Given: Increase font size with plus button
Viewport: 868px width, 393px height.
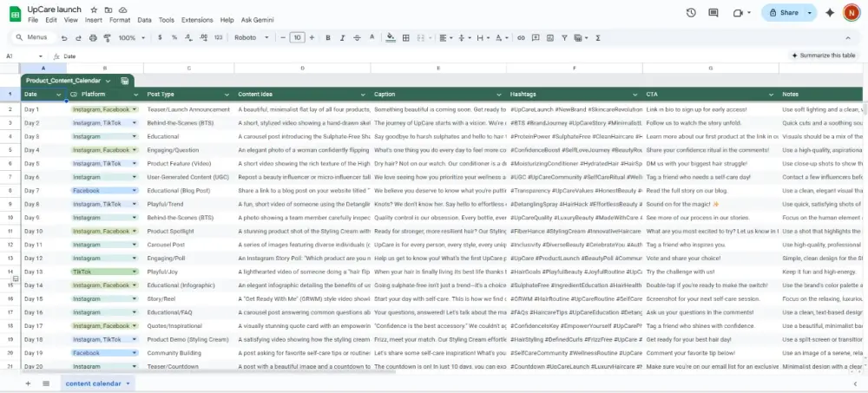Looking at the screenshot, I should coord(312,37).
